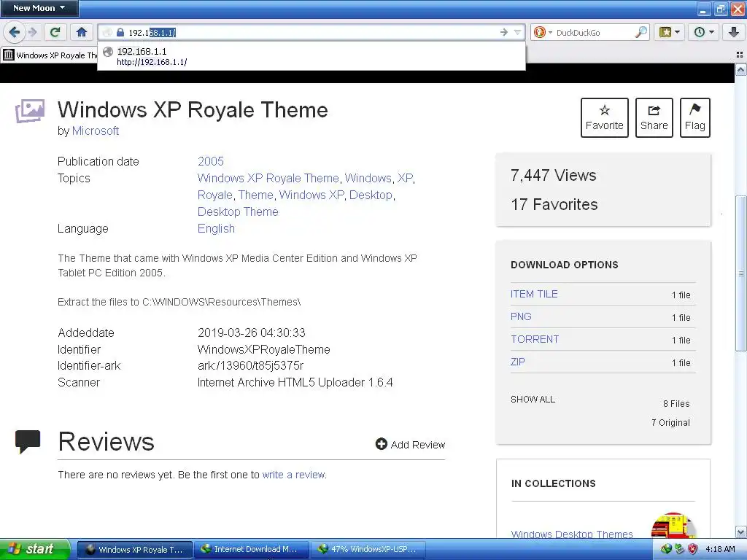The width and height of the screenshot is (747, 560).
Task: Click the scrollbar up arrow
Action: (740, 70)
